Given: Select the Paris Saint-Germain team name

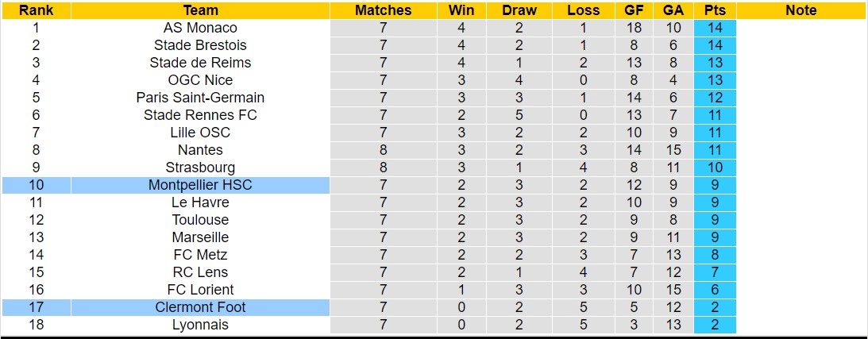Looking at the screenshot, I should click(x=200, y=98).
